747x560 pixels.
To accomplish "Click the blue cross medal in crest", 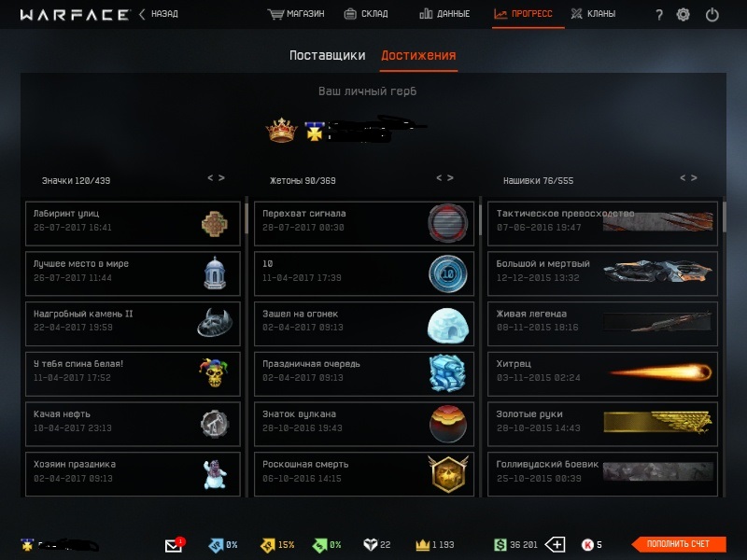I will (x=315, y=132).
